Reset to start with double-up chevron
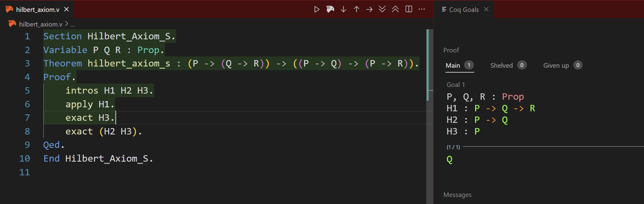This screenshot has height=204, width=644. [x=395, y=9]
